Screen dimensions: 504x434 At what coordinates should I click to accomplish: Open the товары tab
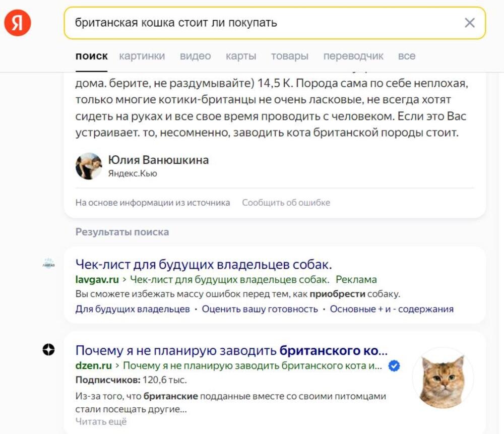[x=290, y=56]
